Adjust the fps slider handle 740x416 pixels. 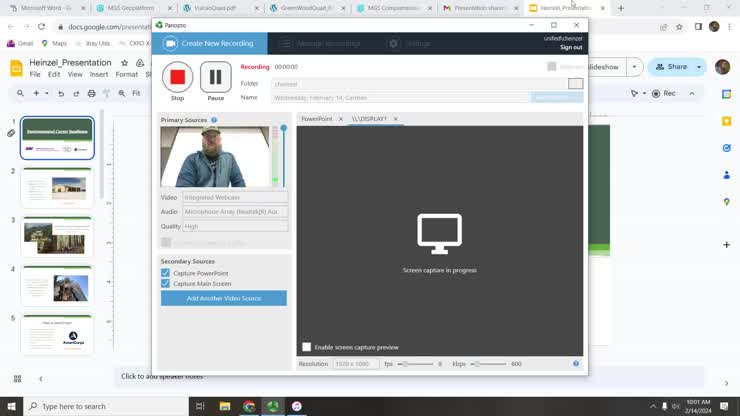pos(402,364)
